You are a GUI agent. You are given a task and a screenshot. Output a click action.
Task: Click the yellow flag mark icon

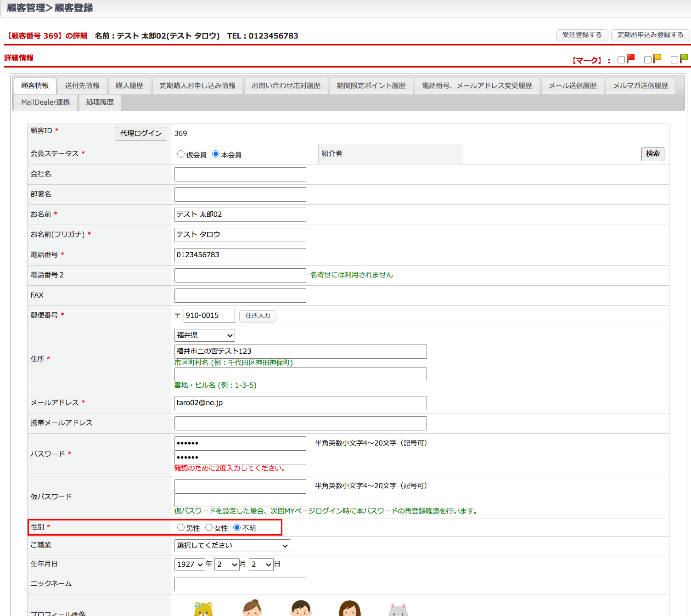click(657, 59)
